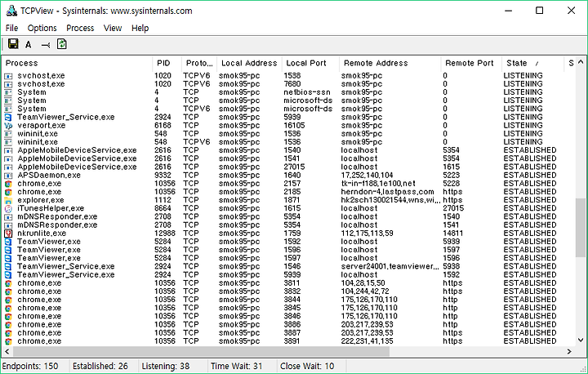Screen dimensions: 588x374
Task: Open the Process menu
Action: click(80, 28)
